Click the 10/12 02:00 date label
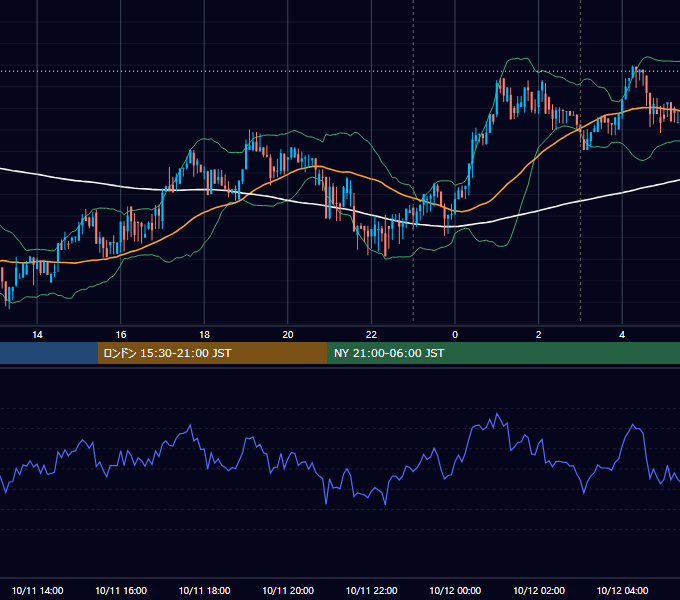The height and width of the screenshot is (600, 680). (539, 590)
